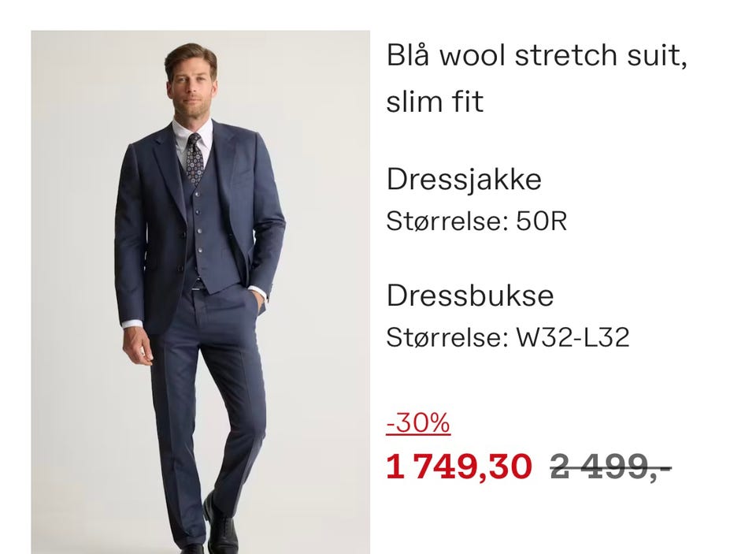Click the sale price 1 749,30

click(459, 467)
